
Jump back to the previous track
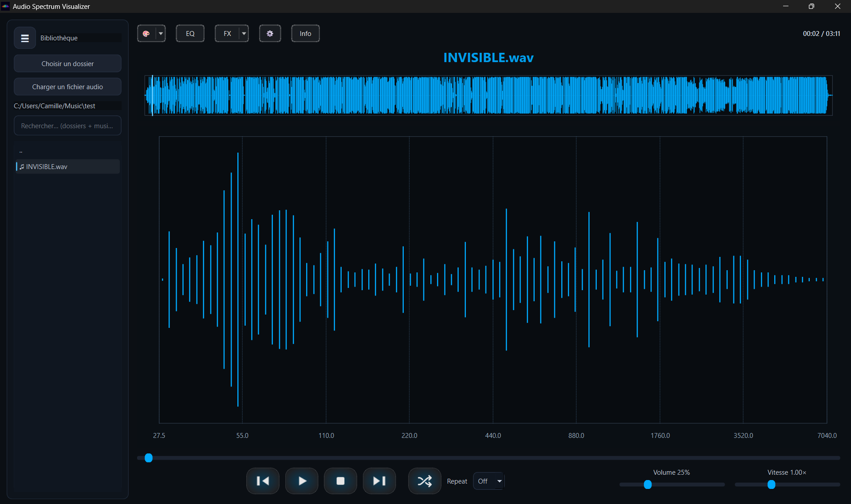coord(263,481)
